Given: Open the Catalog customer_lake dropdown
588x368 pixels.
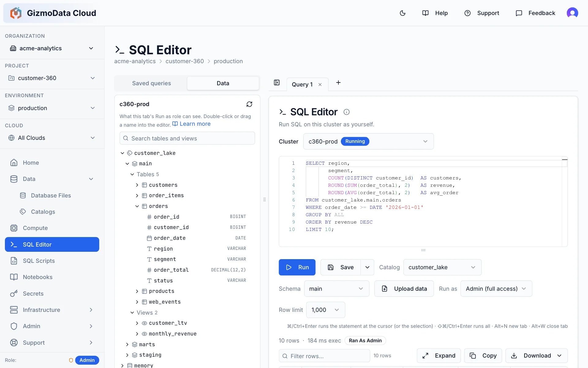Looking at the screenshot, I should (x=442, y=267).
